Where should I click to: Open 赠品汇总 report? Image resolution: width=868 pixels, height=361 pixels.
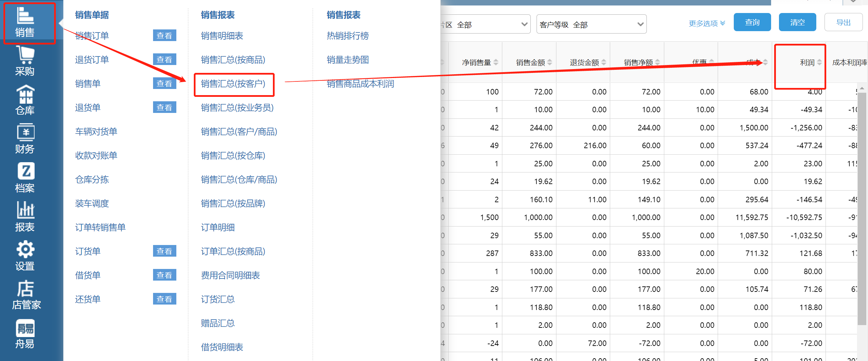[218, 323]
